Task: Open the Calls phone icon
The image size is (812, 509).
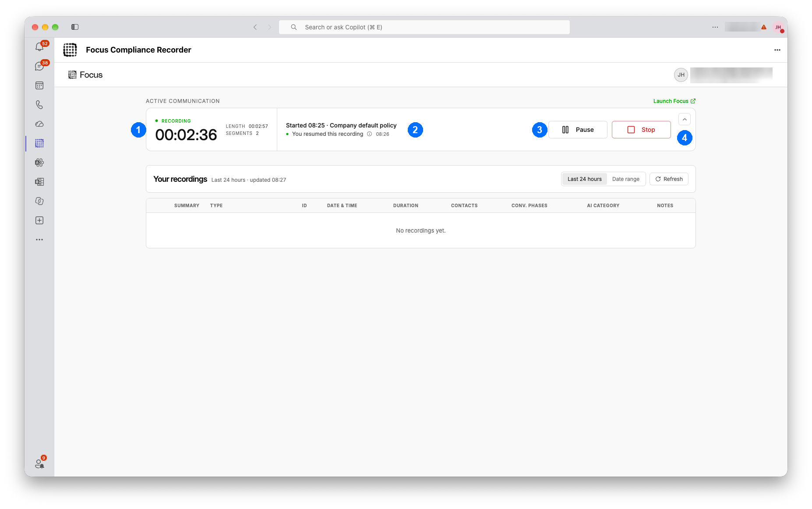Action: [x=39, y=105]
